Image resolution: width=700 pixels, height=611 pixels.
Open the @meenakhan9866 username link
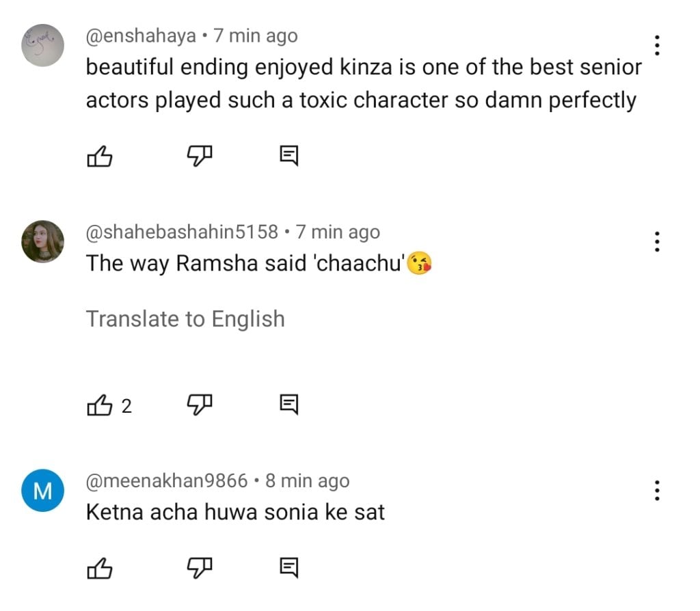(166, 480)
